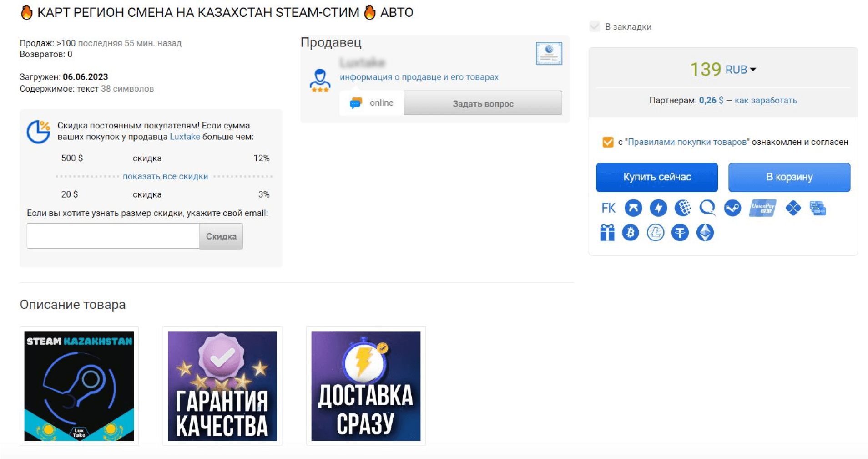
Task: Select Ethereum payment icon
Action: click(x=705, y=233)
